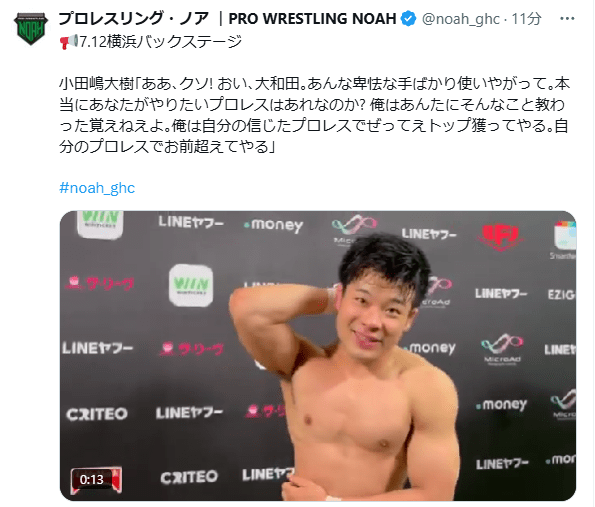This screenshot has width=595, height=507.
Task: Play the backstage video thumbnail
Action: [318, 356]
